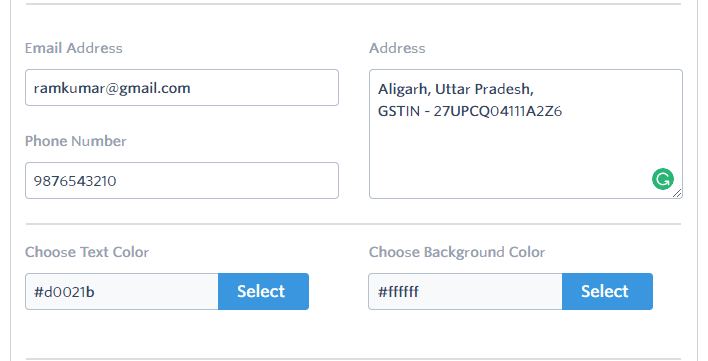
Task: Click the Choose Text Color label
Action: (87, 252)
